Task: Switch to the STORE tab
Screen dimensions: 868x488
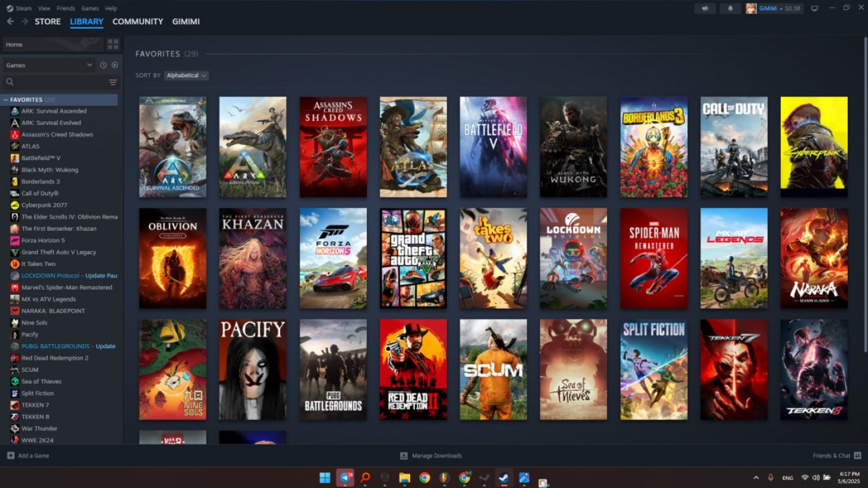Action: coord(48,21)
